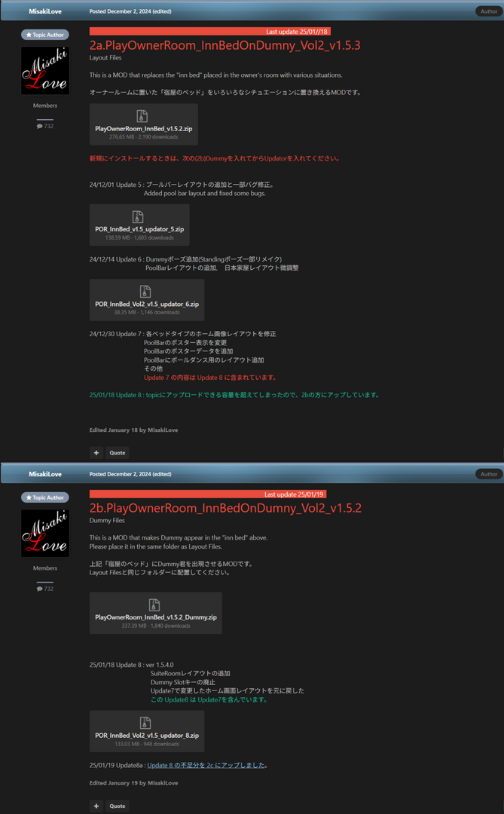
Task: Click the Last update 25/01/19 banner
Action: click(x=208, y=494)
